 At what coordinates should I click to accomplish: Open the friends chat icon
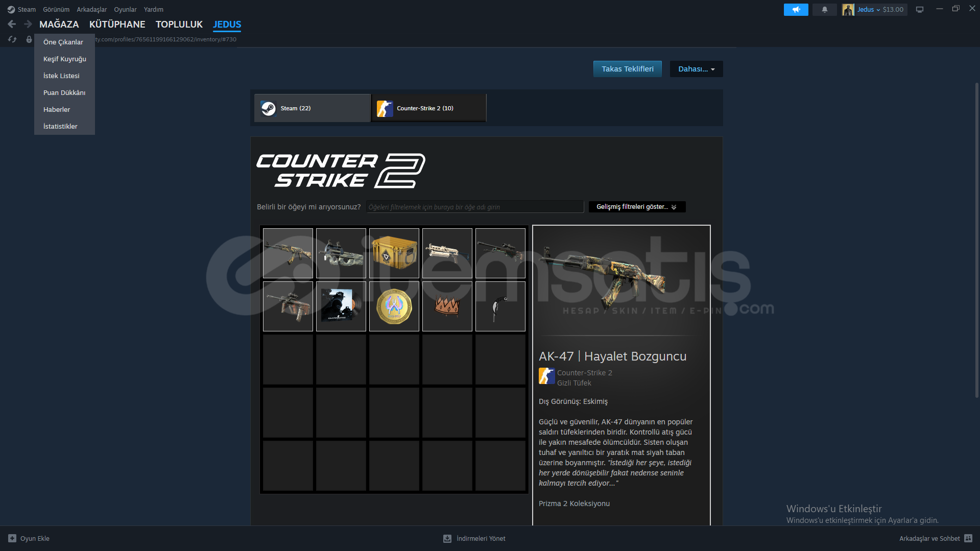(968, 538)
